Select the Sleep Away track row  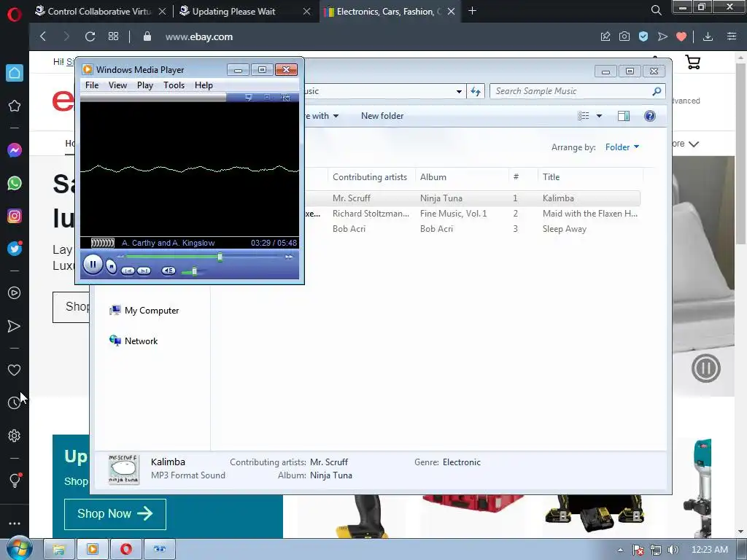(x=472, y=228)
